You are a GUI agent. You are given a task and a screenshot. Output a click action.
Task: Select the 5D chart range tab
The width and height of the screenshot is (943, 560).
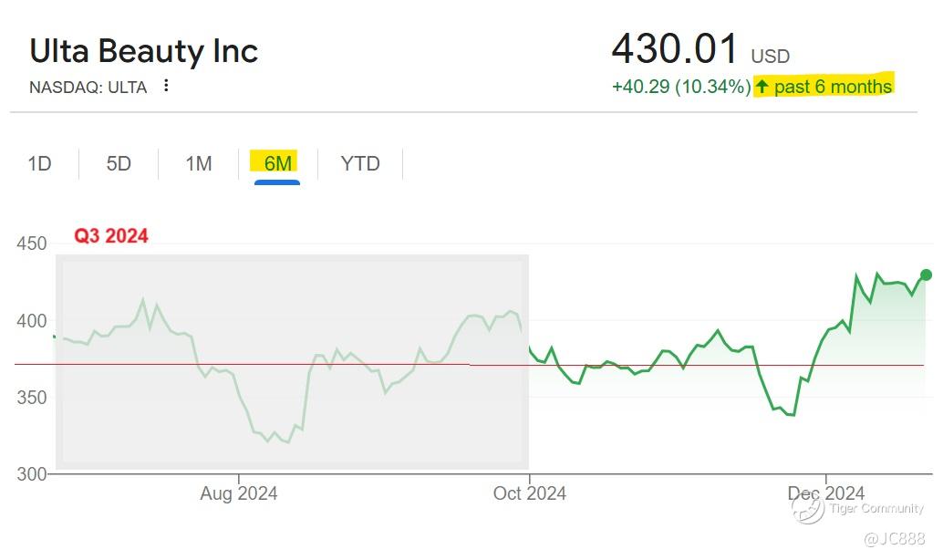pyautogui.click(x=119, y=164)
